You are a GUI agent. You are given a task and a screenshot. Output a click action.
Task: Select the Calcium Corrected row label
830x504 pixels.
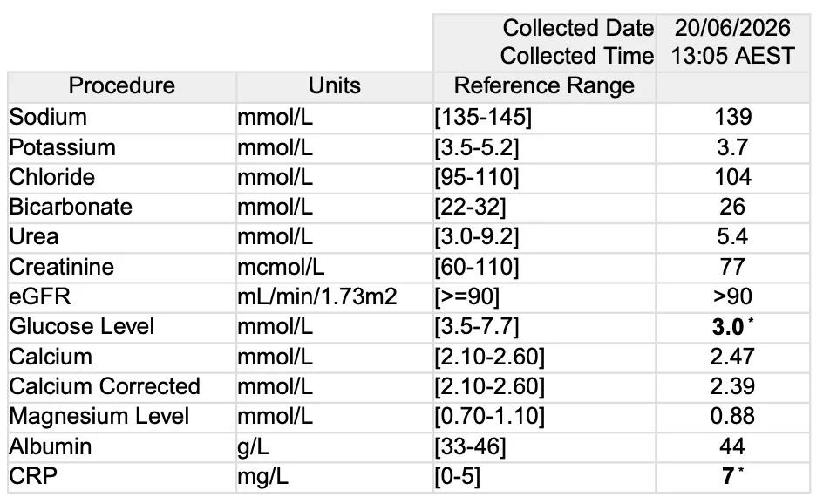click(105, 386)
